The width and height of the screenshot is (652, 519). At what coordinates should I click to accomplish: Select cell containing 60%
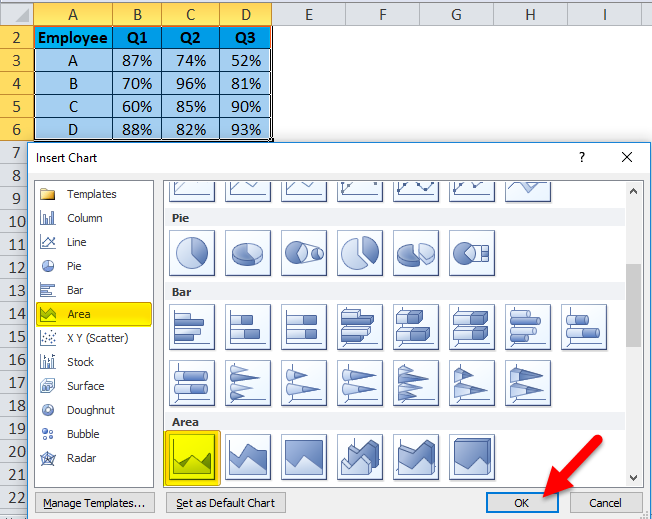pyautogui.click(x=137, y=106)
